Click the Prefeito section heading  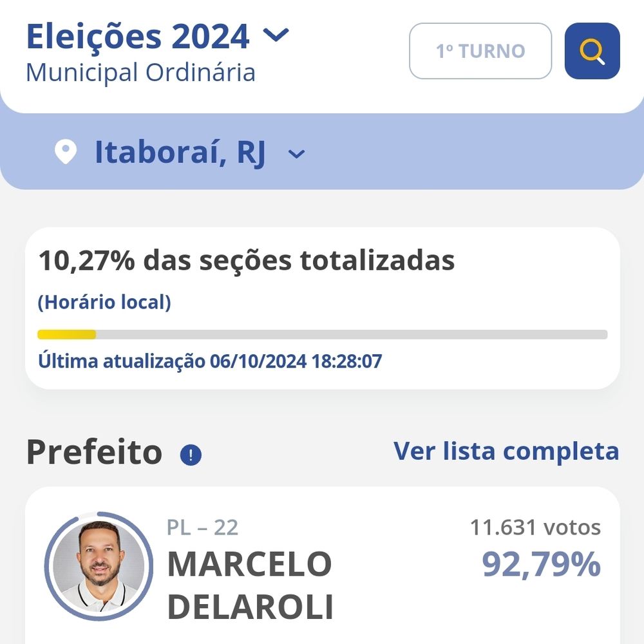[x=95, y=452]
